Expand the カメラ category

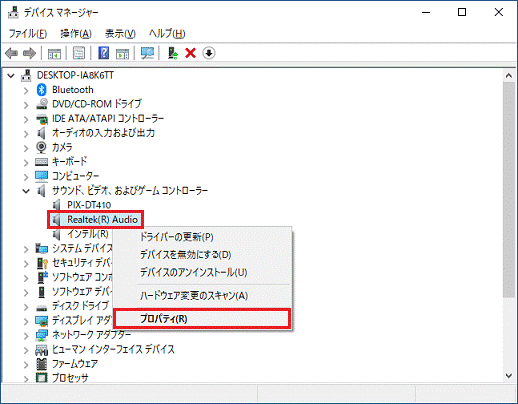coord(26,148)
